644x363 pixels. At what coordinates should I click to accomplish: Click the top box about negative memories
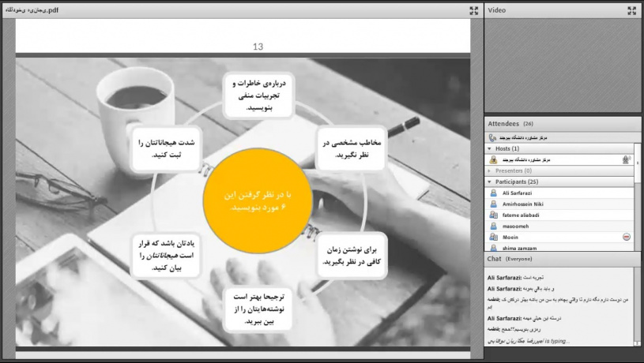258,95
